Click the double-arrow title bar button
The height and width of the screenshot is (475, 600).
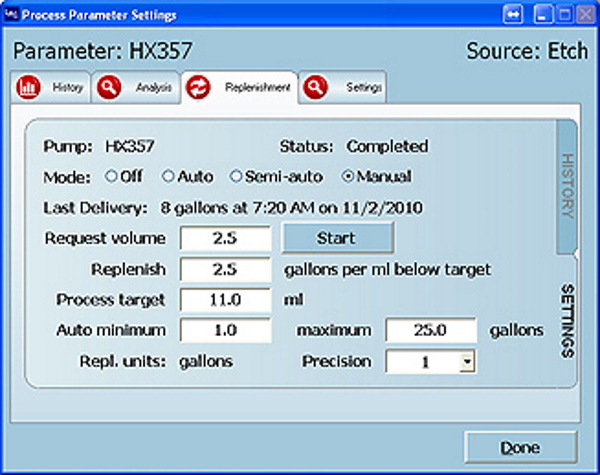tap(513, 15)
